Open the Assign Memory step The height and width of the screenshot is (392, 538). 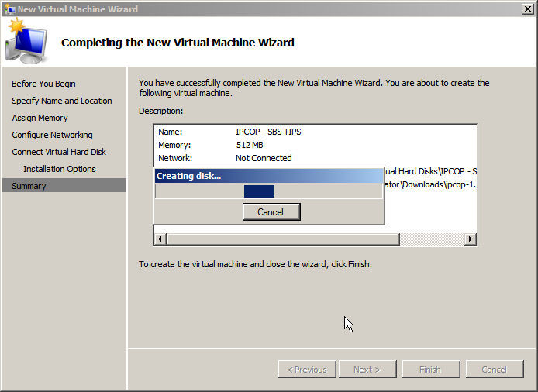tap(40, 118)
